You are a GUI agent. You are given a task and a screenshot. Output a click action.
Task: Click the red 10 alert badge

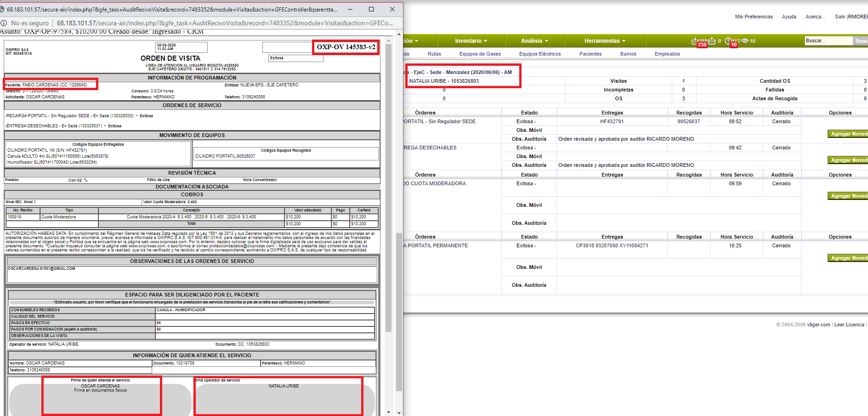pos(734,45)
